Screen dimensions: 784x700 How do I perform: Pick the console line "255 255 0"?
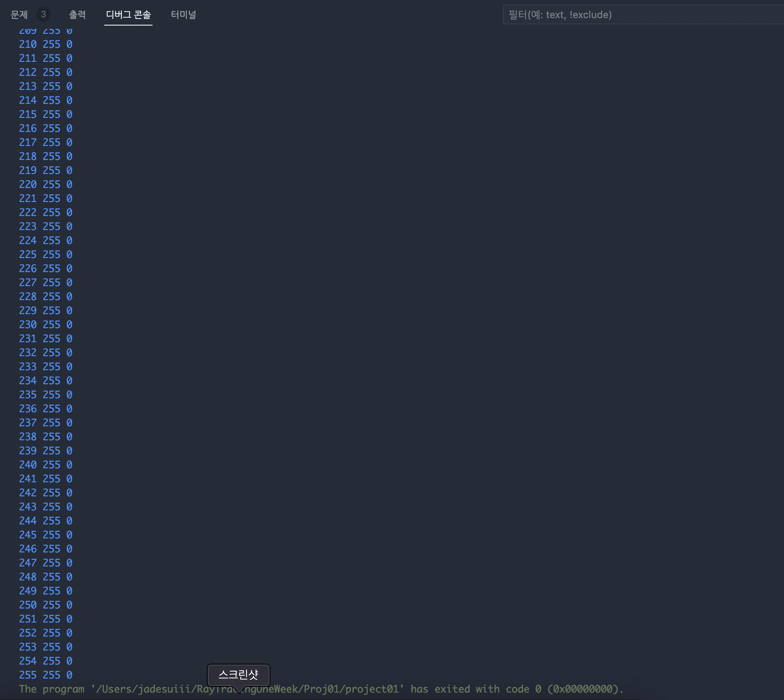46,675
